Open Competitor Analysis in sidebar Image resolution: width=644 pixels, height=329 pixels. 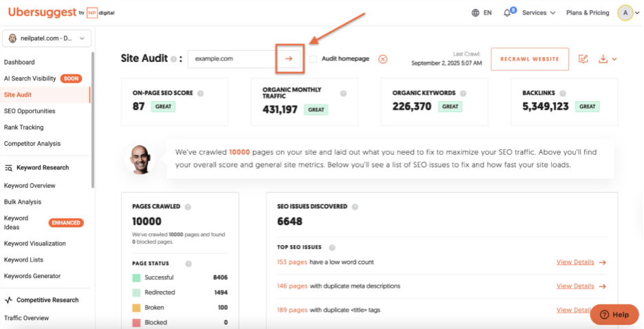(x=32, y=144)
